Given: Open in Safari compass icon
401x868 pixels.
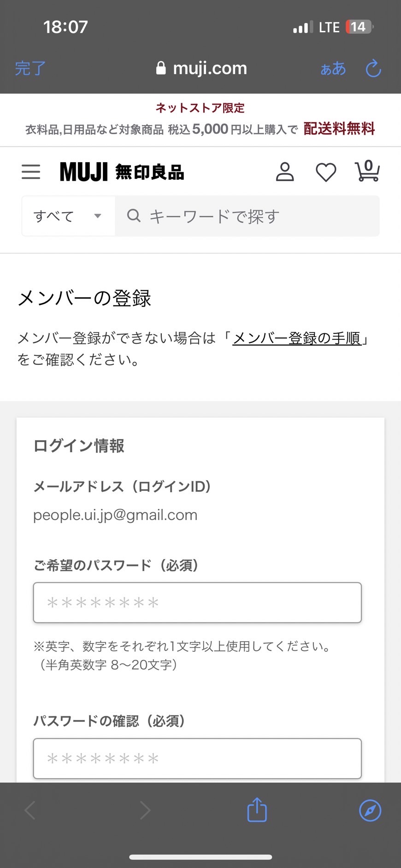Looking at the screenshot, I should (x=370, y=810).
